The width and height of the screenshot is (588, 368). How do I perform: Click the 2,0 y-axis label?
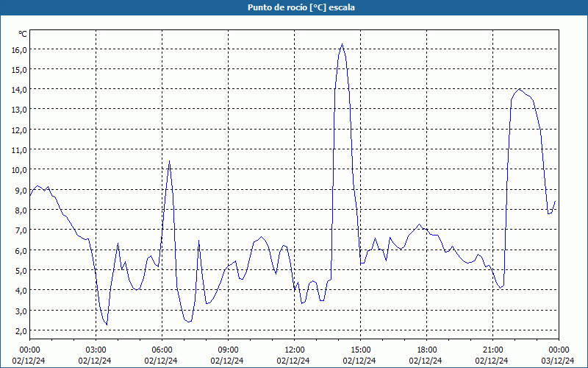21,330
